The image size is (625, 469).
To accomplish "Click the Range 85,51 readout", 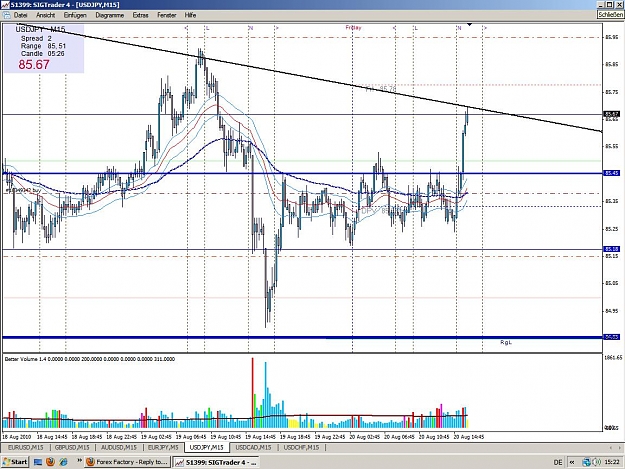I will coord(43,46).
